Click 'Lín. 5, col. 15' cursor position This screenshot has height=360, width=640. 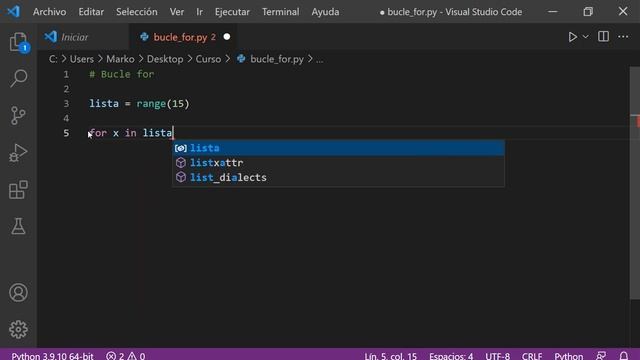tap(391, 356)
